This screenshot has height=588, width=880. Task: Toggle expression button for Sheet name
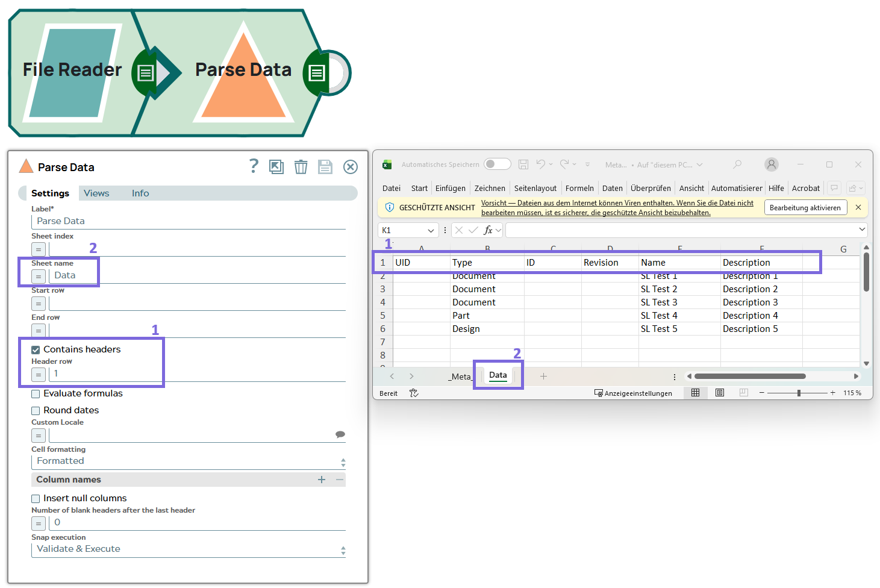tap(39, 276)
